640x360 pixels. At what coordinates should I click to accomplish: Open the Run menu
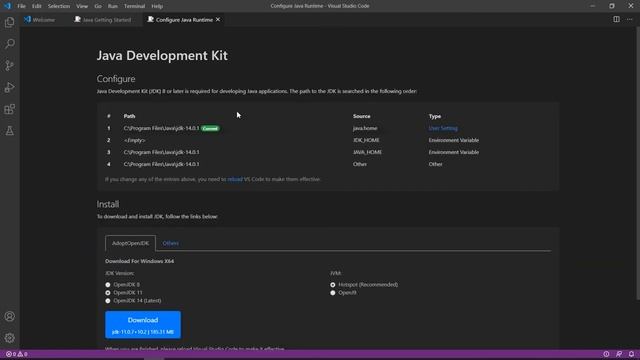click(113, 6)
